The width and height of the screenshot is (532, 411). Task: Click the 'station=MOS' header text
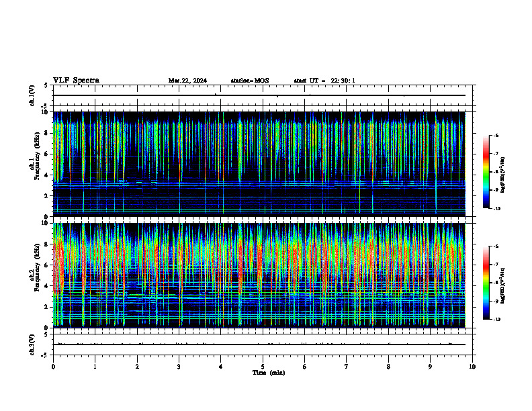click(x=250, y=81)
